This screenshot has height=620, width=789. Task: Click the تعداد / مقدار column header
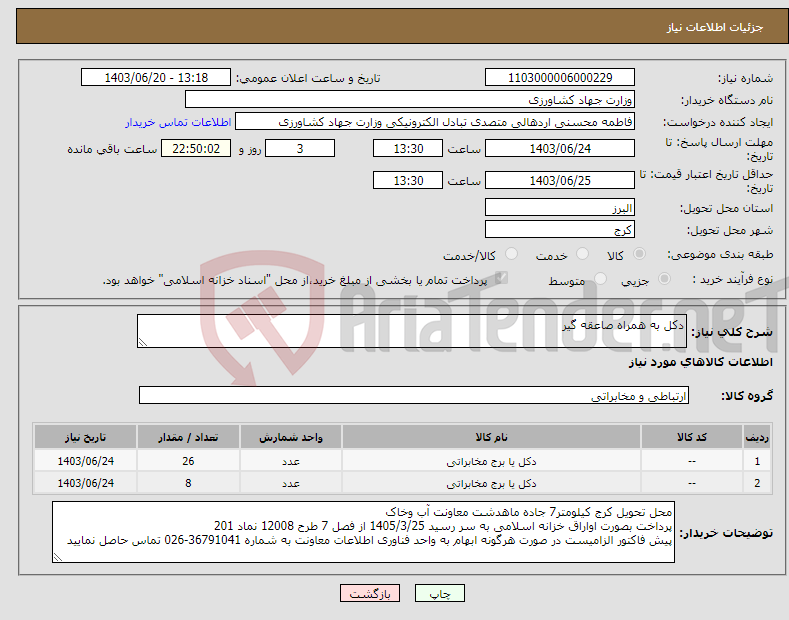(188, 437)
